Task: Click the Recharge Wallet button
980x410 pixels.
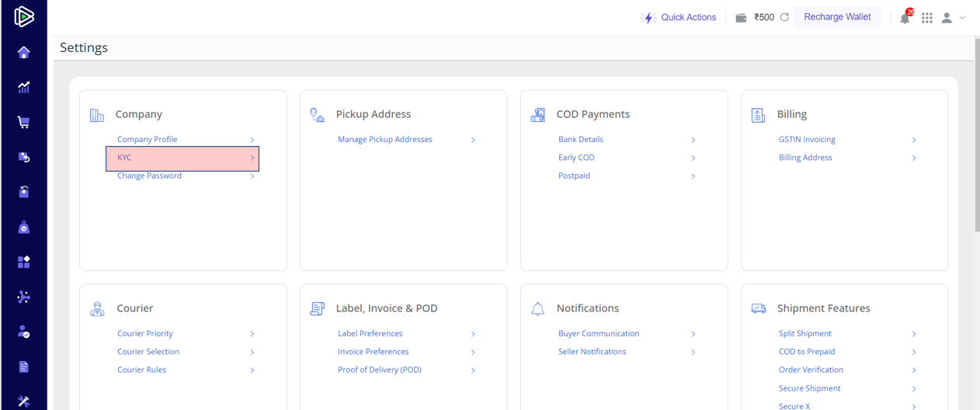Action: point(837,17)
